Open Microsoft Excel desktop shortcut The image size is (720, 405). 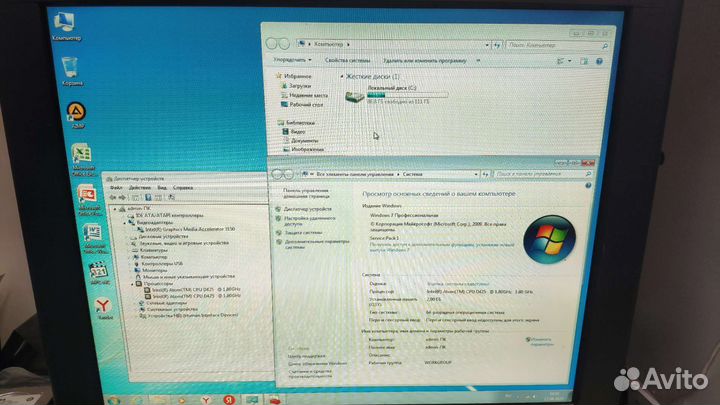pos(82,159)
